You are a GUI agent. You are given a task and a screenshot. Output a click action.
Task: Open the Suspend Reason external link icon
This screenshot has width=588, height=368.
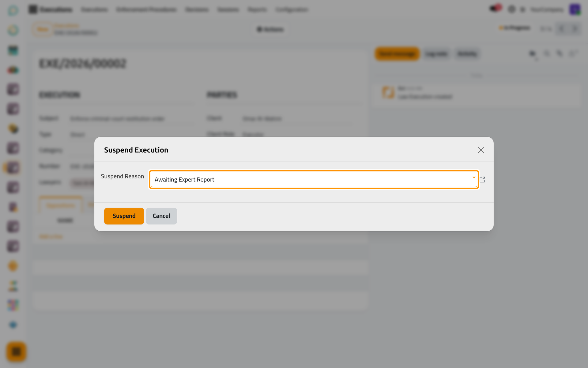[483, 179]
